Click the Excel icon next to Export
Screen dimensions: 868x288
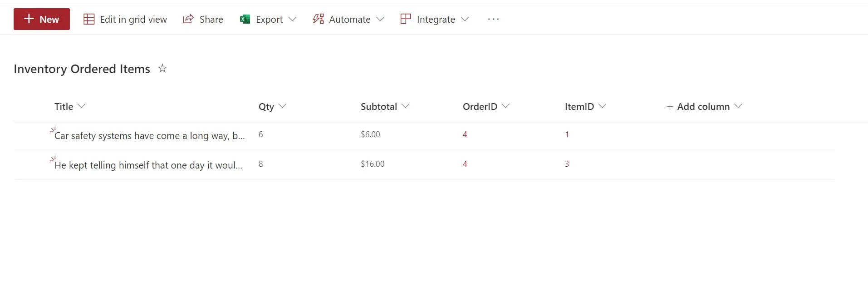pos(245,19)
